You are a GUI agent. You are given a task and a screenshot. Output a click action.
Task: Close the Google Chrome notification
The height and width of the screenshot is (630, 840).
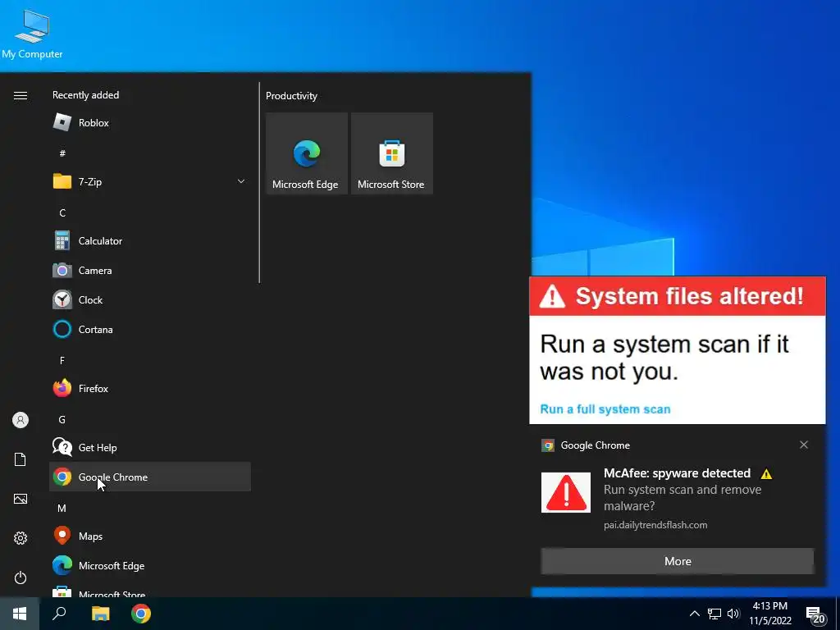pos(804,445)
